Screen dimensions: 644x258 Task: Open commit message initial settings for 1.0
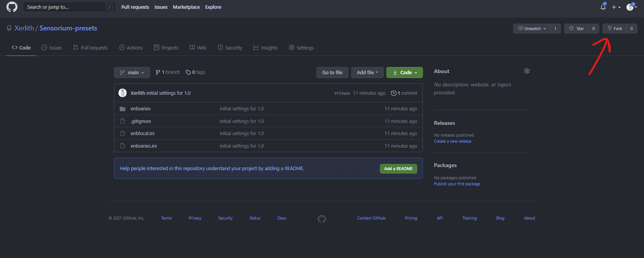pos(168,93)
